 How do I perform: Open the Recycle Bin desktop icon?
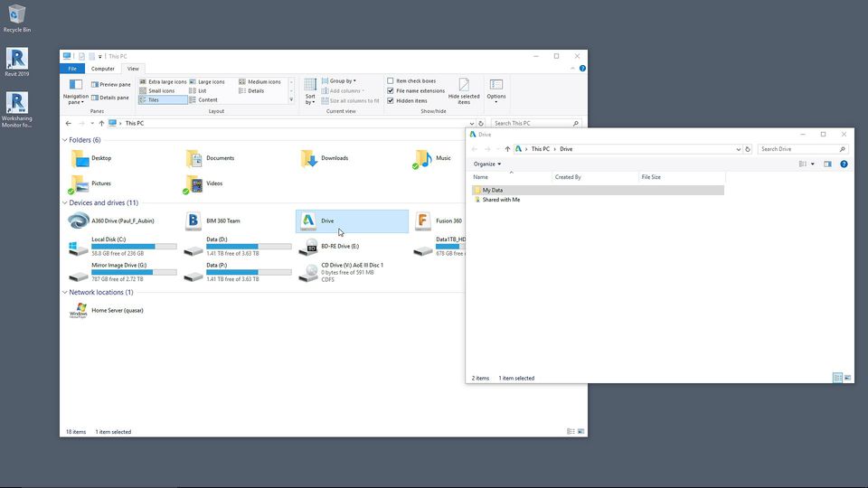point(16,18)
